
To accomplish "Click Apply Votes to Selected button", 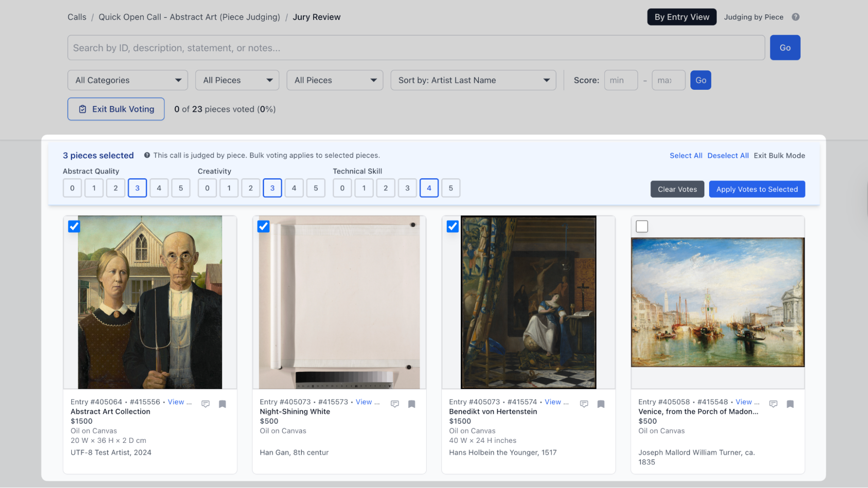I will [x=757, y=189].
